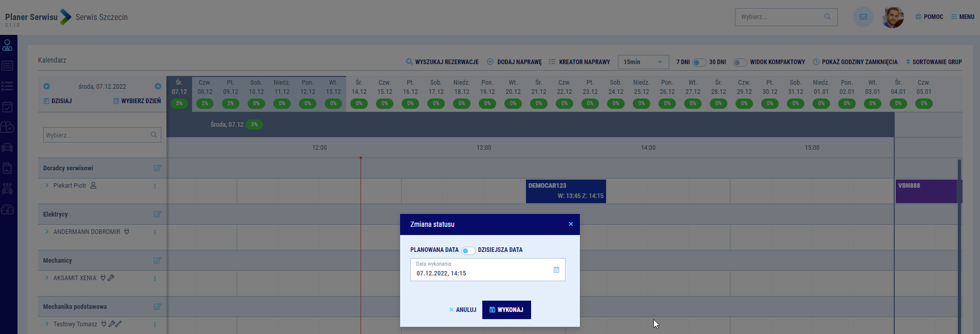Click edit icon for Doradcy serwisowi group
The image size is (980, 334).
point(157,168)
